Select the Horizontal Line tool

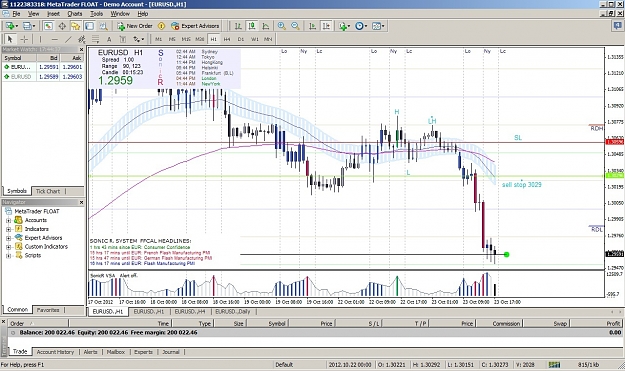55,39
